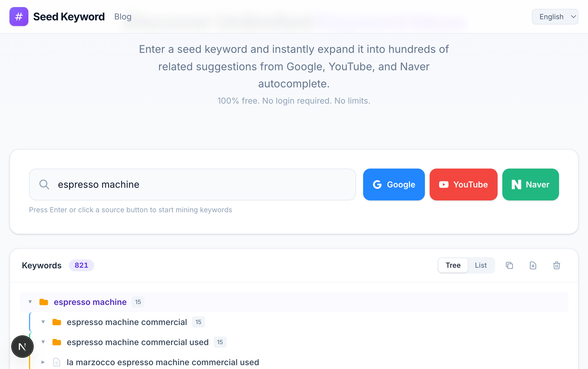Screen dimensions: 588x369
Task: Click the 15 count beside espresso machine commercial used
Action: pyautogui.click(x=220, y=342)
